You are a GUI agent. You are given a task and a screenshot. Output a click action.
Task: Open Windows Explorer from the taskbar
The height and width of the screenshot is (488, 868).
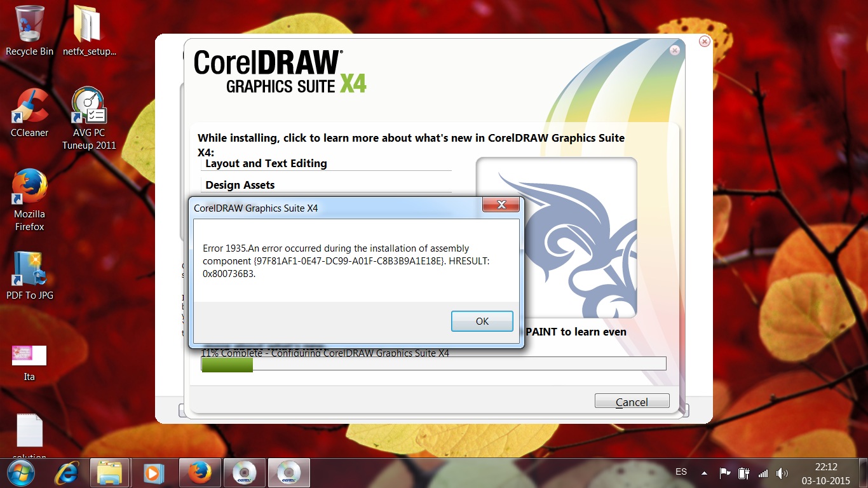click(x=109, y=473)
